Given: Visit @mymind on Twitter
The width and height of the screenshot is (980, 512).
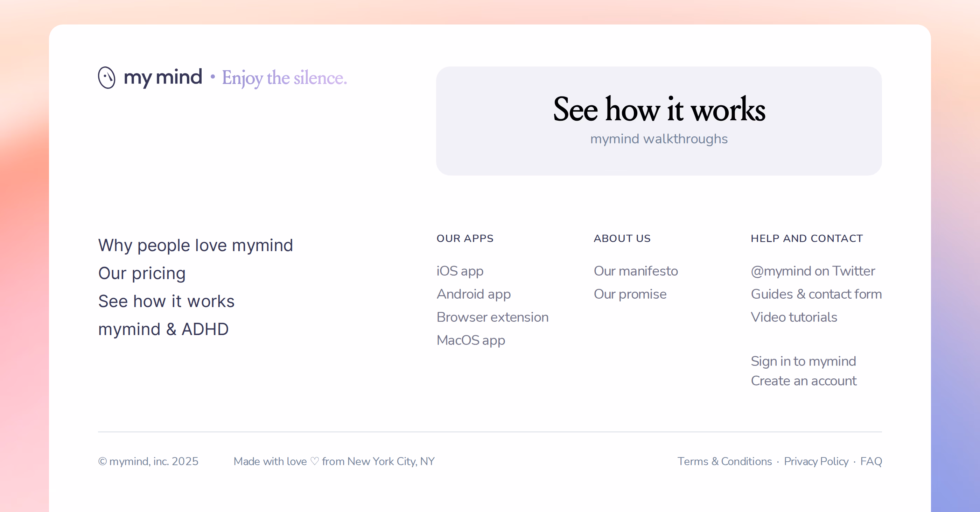Looking at the screenshot, I should click(813, 271).
